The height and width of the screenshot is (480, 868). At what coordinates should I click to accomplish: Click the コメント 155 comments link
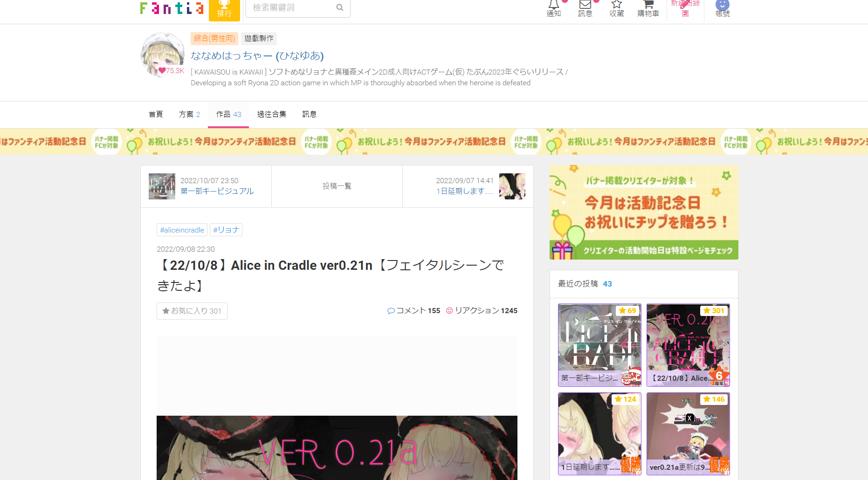(x=414, y=311)
